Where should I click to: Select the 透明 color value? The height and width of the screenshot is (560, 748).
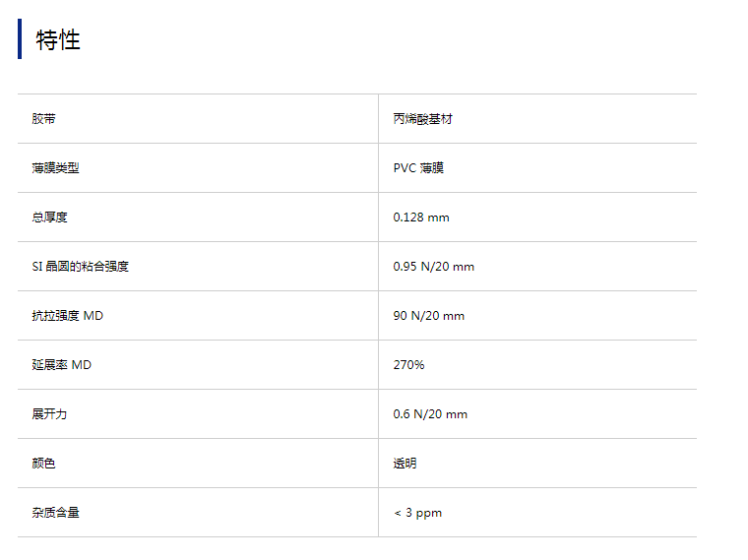pos(405,464)
